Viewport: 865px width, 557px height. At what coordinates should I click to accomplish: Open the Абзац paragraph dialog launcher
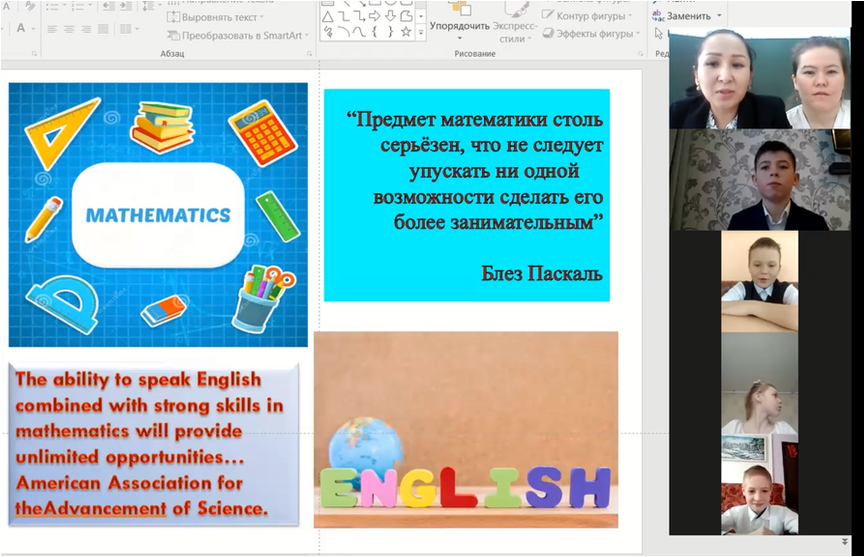309,52
